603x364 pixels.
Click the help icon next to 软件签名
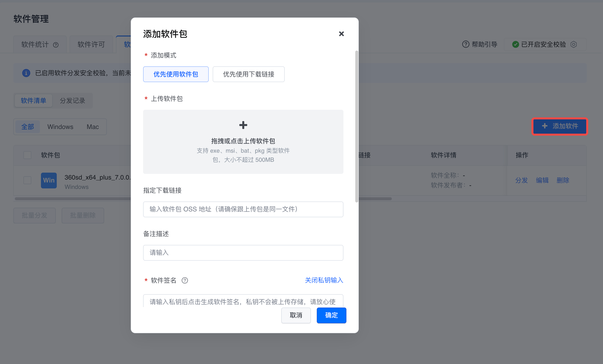coord(185,280)
